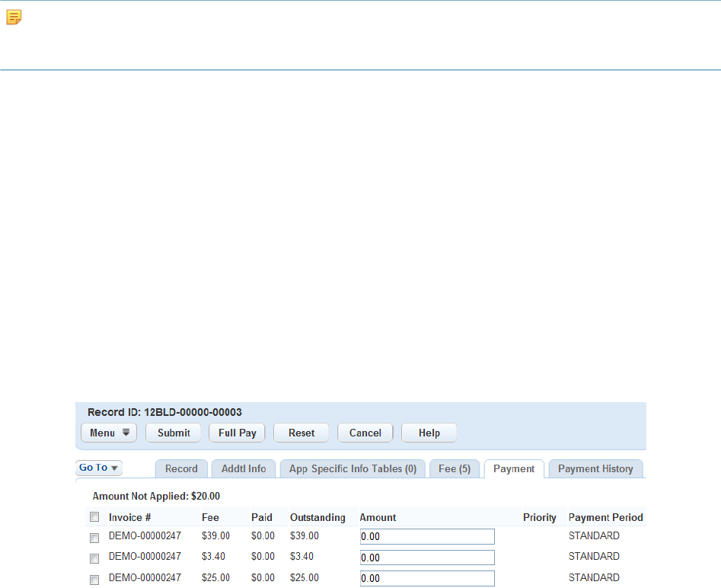Click the yellow note icon
This screenshot has width=721, height=588.
14,18
